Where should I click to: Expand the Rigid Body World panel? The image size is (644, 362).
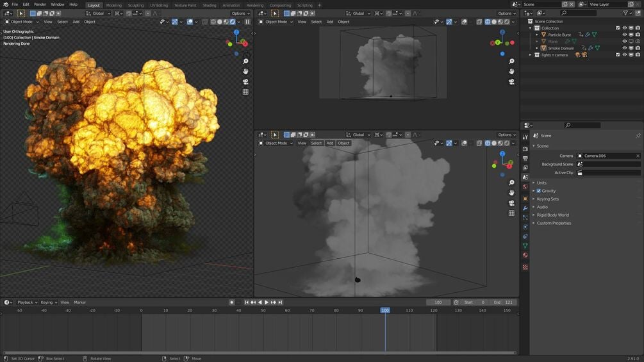pyautogui.click(x=552, y=215)
